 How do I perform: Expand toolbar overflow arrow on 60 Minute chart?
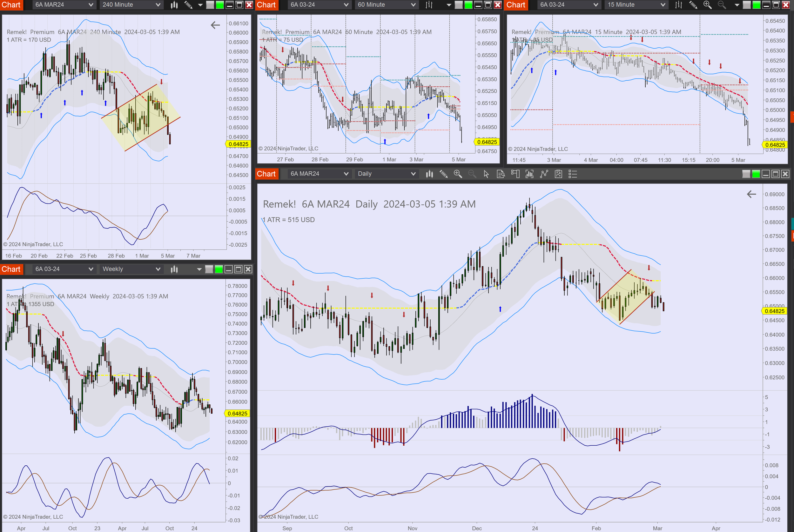[x=449, y=5]
